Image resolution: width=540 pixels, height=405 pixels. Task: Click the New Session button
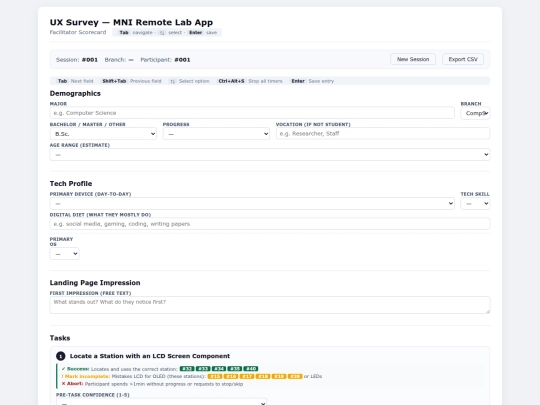(x=413, y=59)
